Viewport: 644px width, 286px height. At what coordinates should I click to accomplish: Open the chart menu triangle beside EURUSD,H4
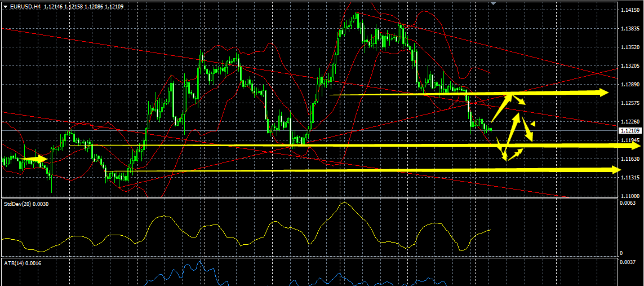tap(5, 6)
